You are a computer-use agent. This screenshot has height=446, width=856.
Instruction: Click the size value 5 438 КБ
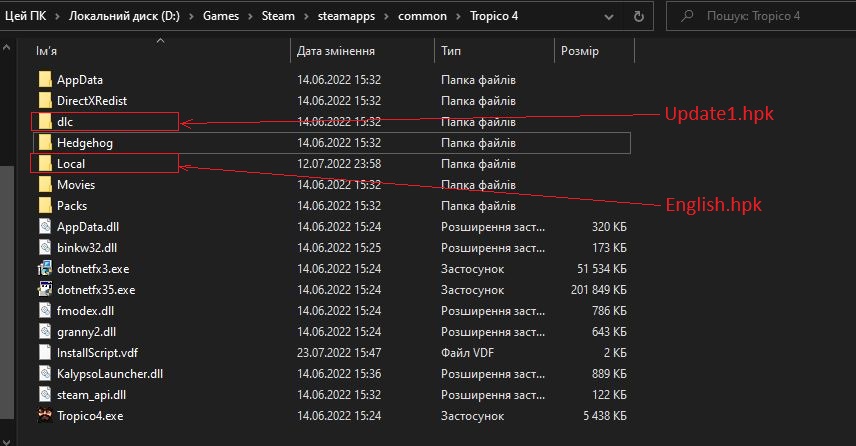pos(605,416)
